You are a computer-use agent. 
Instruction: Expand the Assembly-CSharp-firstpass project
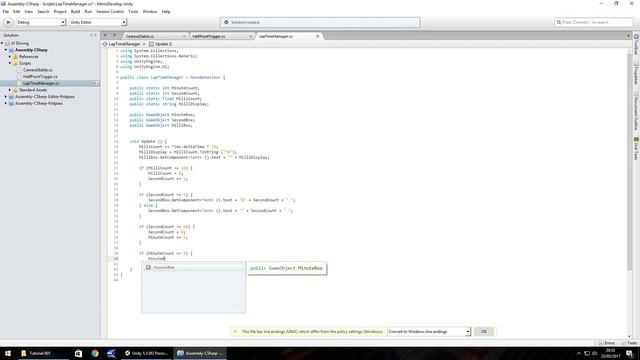6,103
